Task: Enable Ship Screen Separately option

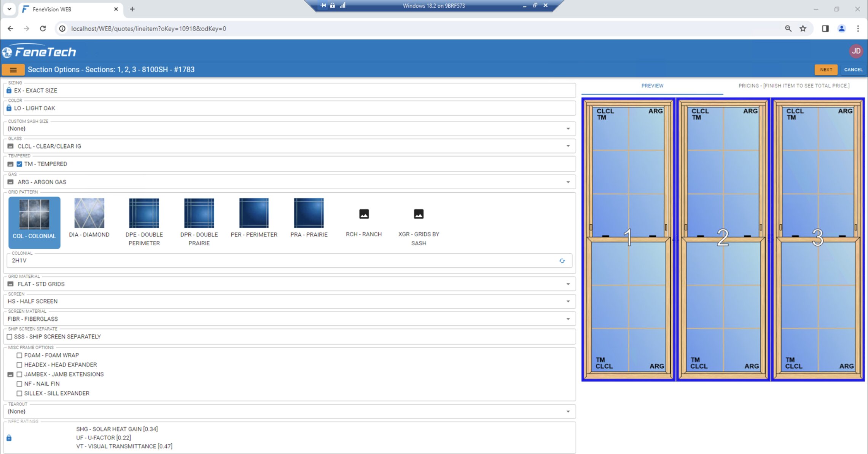Action: [x=10, y=337]
